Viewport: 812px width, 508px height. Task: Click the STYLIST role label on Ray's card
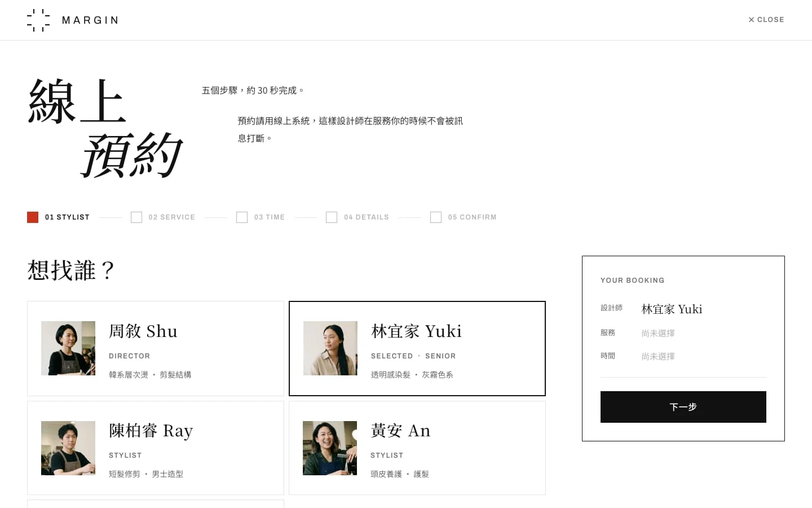pyautogui.click(x=125, y=456)
